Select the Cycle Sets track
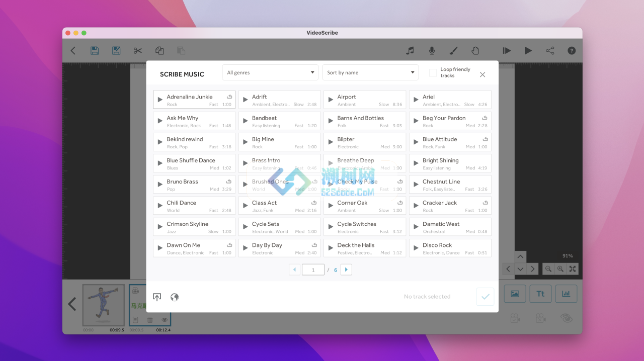This screenshot has height=361, width=644. (280, 227)
